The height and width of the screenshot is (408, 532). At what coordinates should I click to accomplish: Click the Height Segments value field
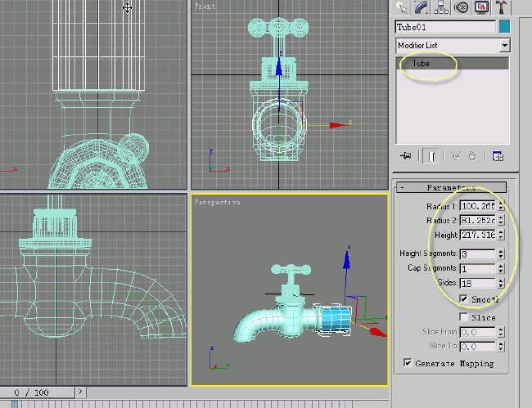pyautogui.click(x=477, y=254)
